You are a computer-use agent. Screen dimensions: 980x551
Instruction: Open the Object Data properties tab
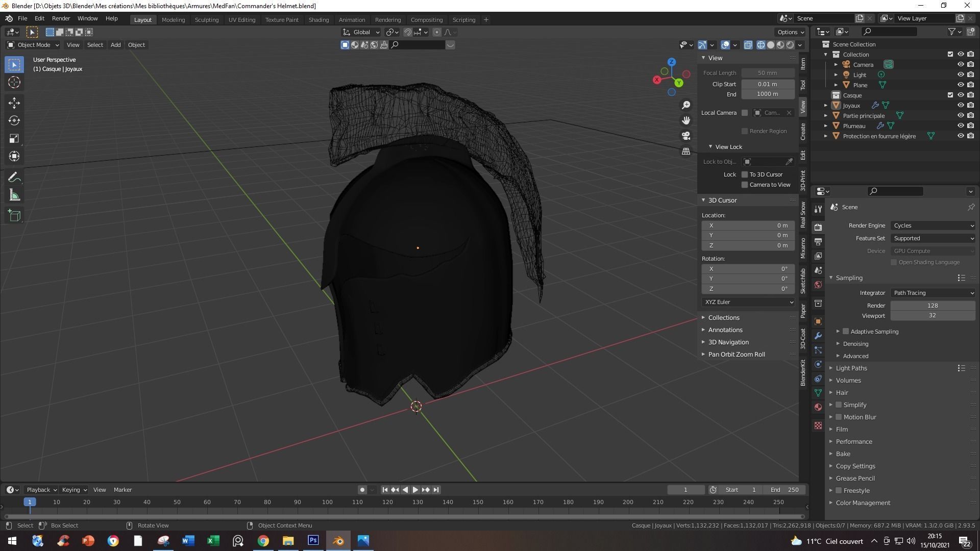[x=818, y=393]
